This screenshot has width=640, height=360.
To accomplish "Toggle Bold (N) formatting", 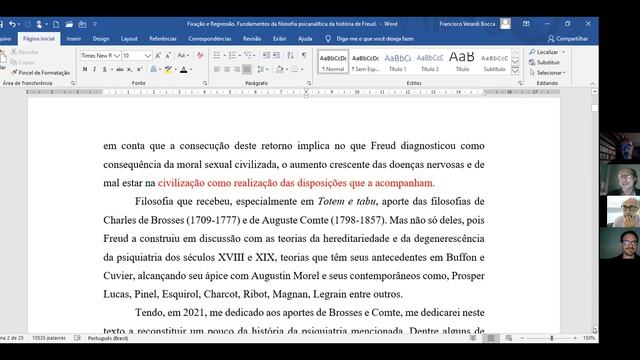I will coord(85,69).
